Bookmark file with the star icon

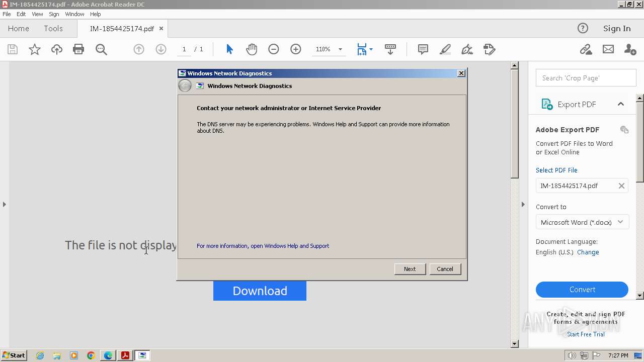point(35,49)
